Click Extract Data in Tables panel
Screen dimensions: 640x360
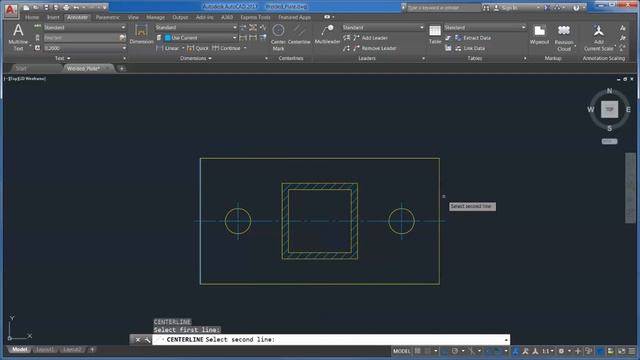pos(473,38)
